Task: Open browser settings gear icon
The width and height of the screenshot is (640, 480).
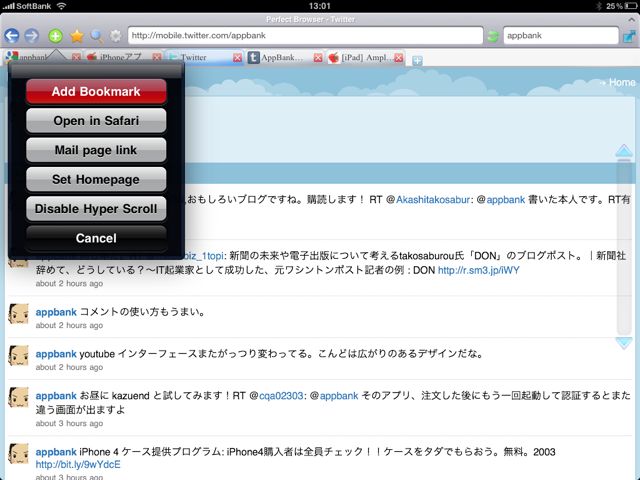Action: tap(116, 36)
